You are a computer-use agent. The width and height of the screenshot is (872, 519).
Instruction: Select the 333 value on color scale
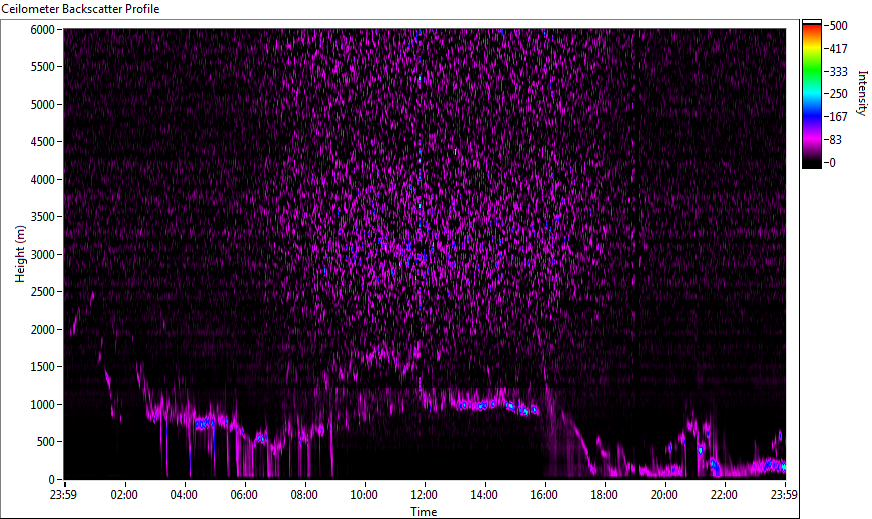click(838, 71)
